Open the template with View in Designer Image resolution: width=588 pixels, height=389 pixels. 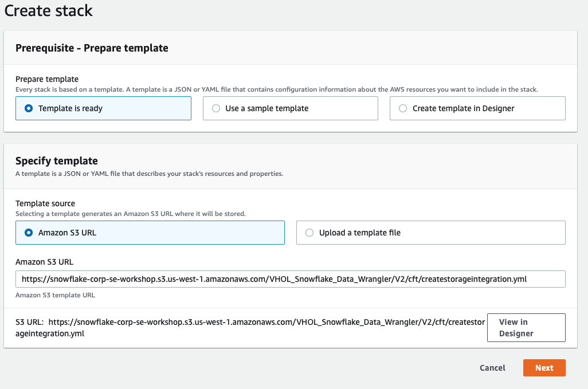(526, 328)
